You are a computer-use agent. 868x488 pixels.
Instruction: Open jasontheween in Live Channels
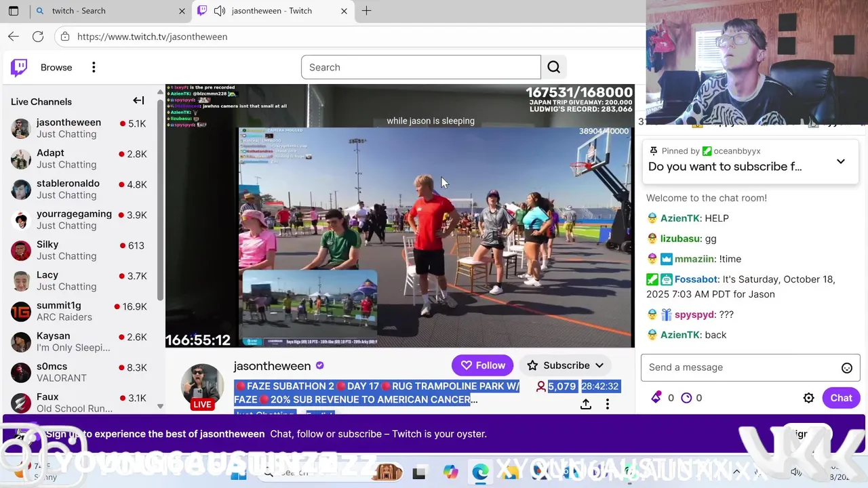pyautogui.click(x=79, y=128)
